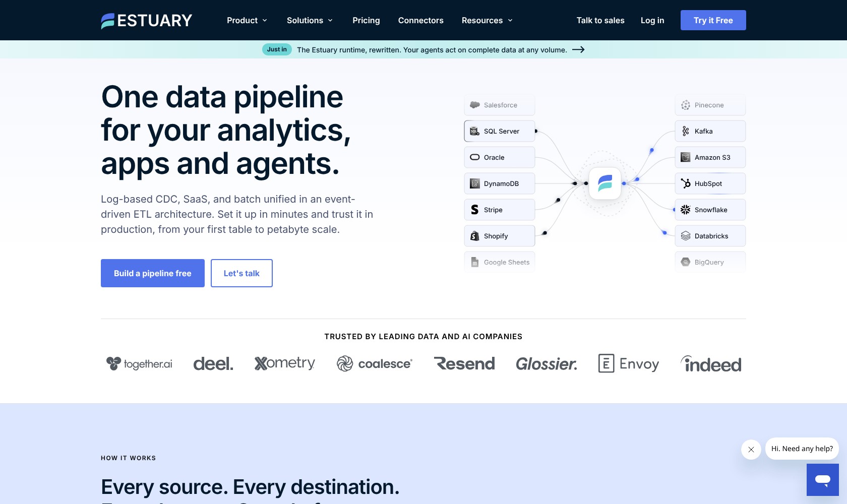The image size is (847, 504).
Task: Open the Connectors page
Action: click(x=421, y=21)
